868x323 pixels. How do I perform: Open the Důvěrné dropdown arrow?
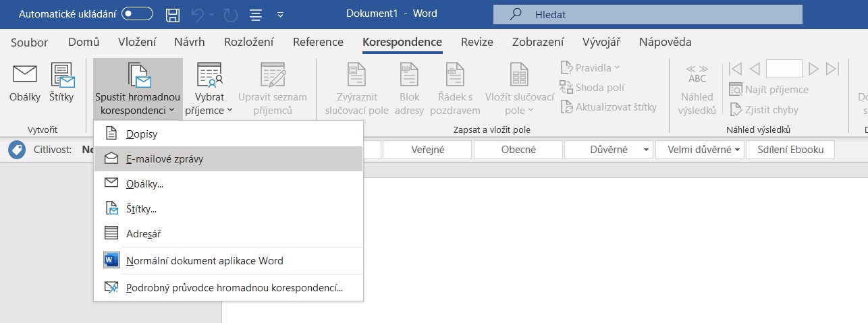[x=647, y=150]
